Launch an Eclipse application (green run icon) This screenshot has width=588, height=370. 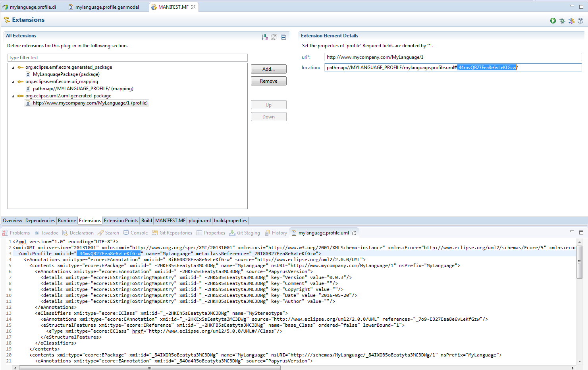553,21
